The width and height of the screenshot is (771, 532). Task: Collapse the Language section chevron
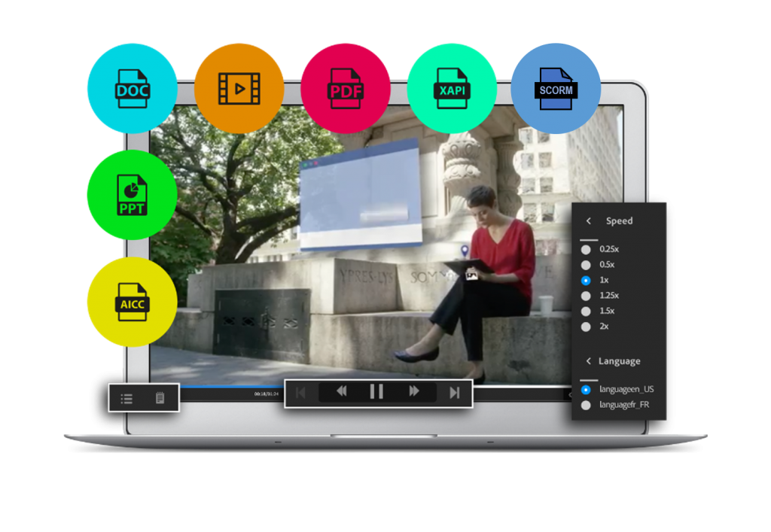(x=589, y=360)
